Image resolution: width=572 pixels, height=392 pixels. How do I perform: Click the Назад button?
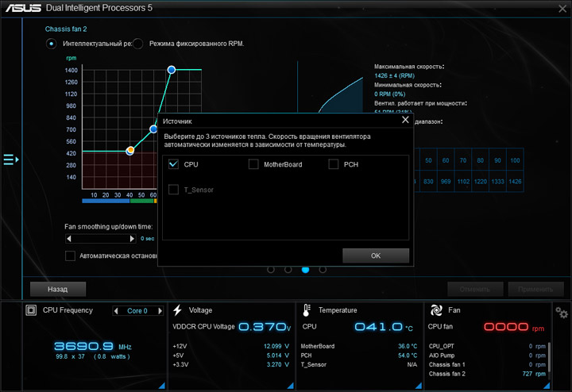(58, 290)
